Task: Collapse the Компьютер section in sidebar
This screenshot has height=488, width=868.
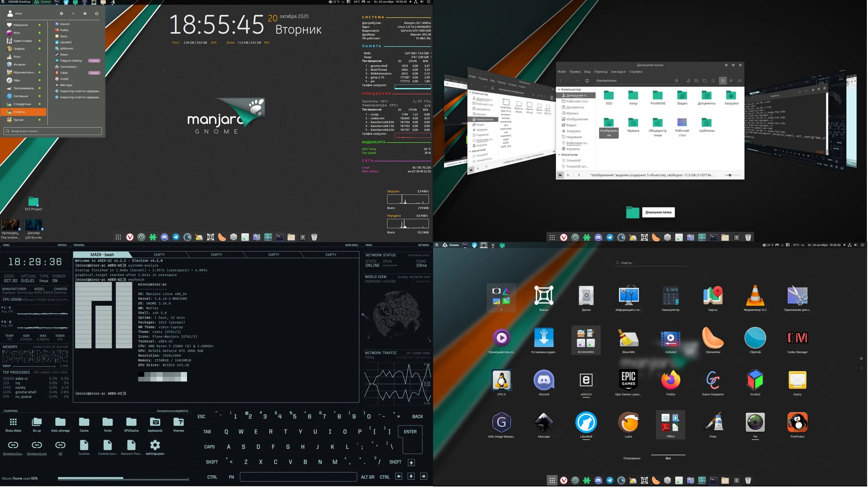Action: [559, 90]
